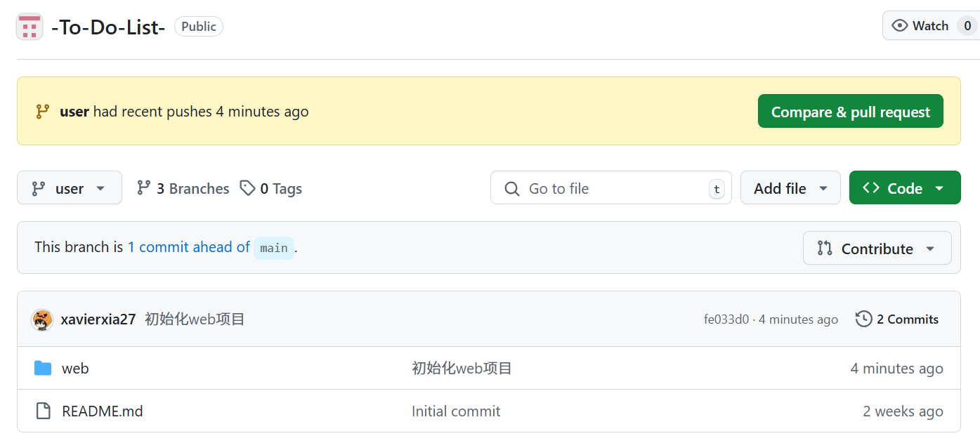980x436 pixels.
Task: Click the clock history icon for Commits
Action: pyautogui.click(x=863, y=319)
